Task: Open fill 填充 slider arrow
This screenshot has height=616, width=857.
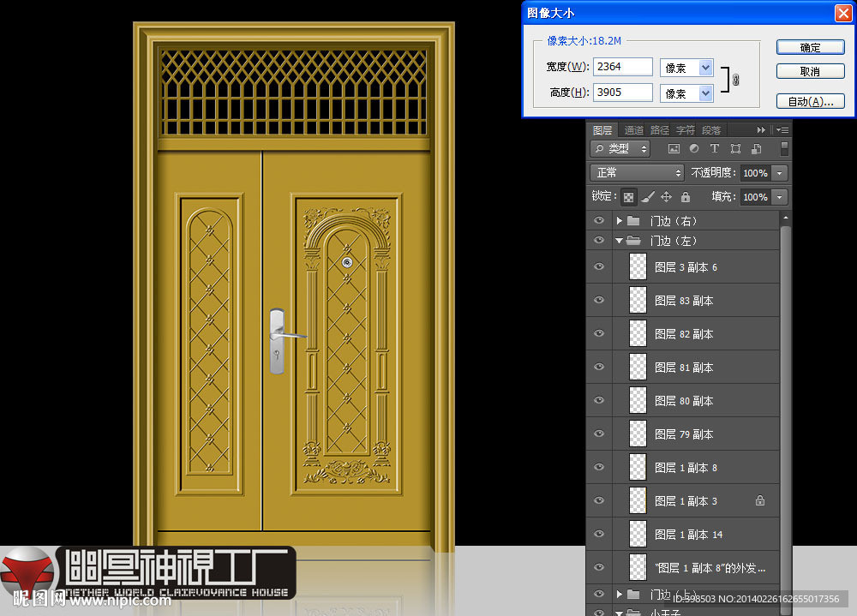Action: click(x=780, y=197)
